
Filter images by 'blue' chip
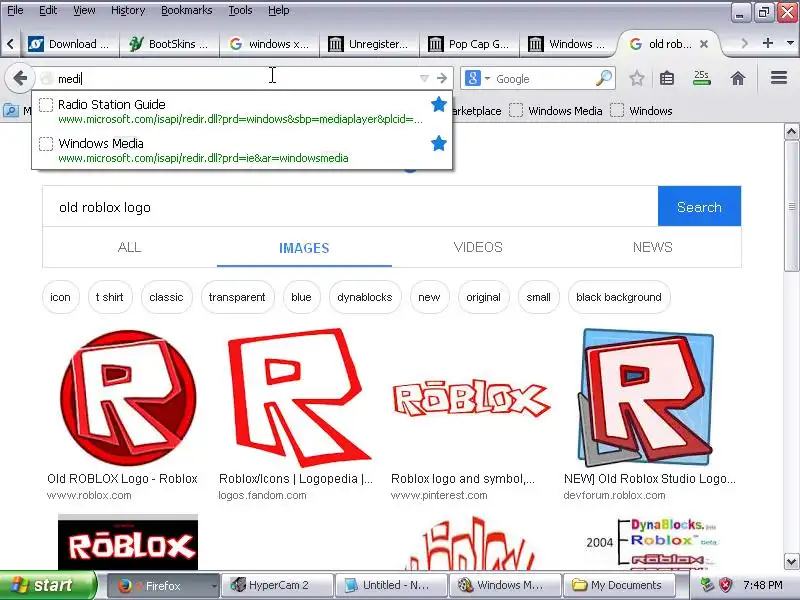click(x=301, y=297)
